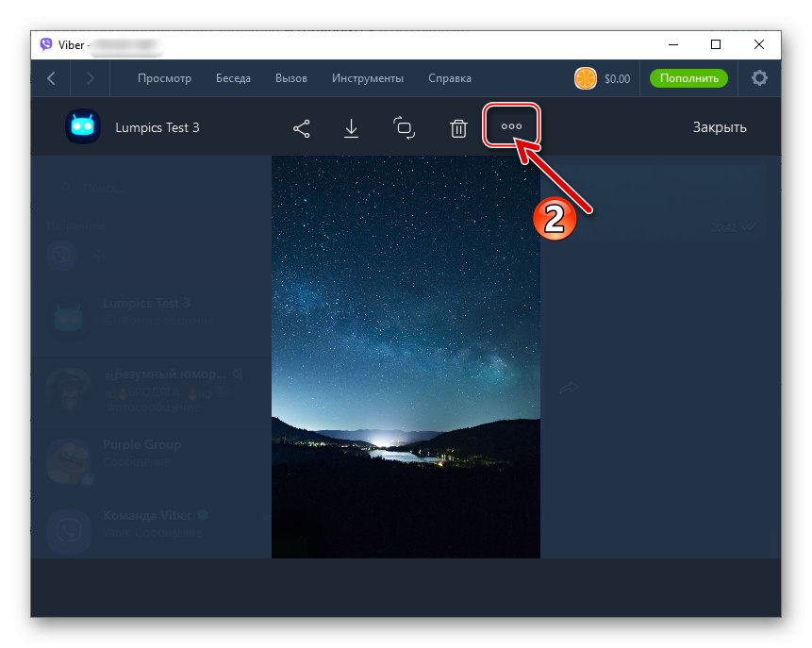Open the three-dots more options menu
Viewport: 812px width, 648px height.
(x=511, y=125)
